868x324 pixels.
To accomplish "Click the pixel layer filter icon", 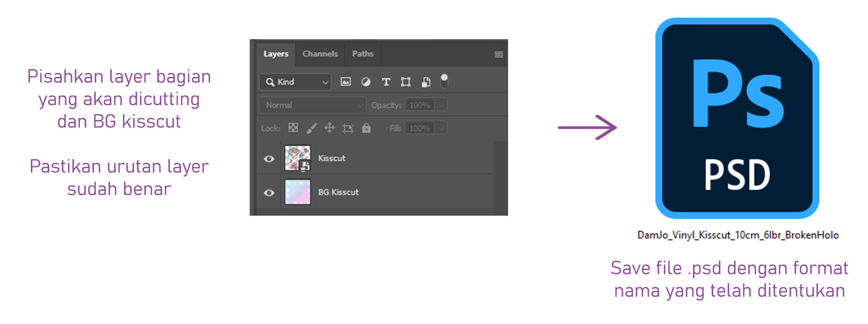I will pos(346,82).
